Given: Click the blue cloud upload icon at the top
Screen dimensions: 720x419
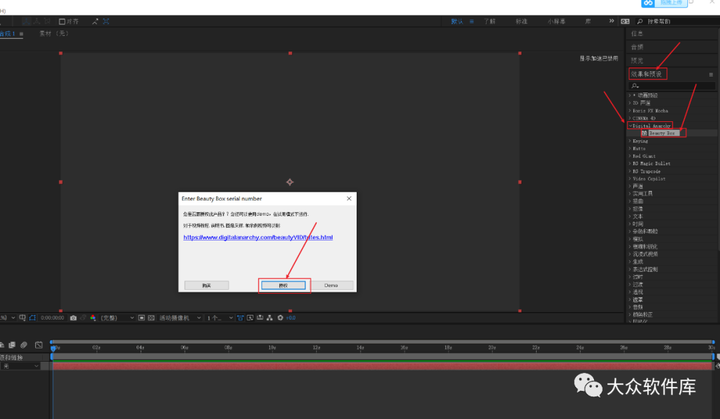Looking at the screenshot, I should click(648, 3).
